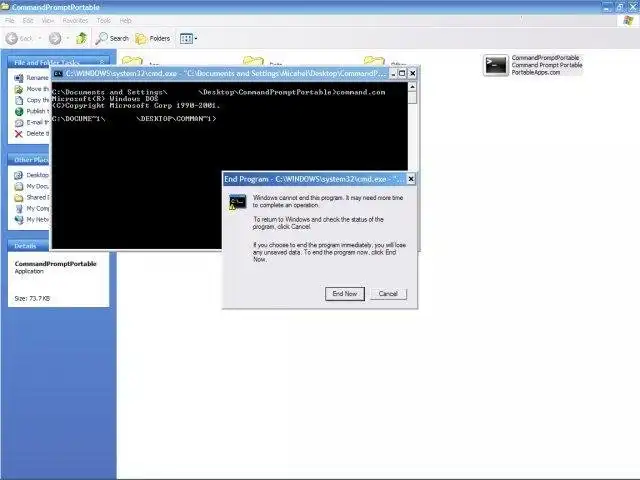
Task: Click Copy this file task link
Action: coord(38,100)
